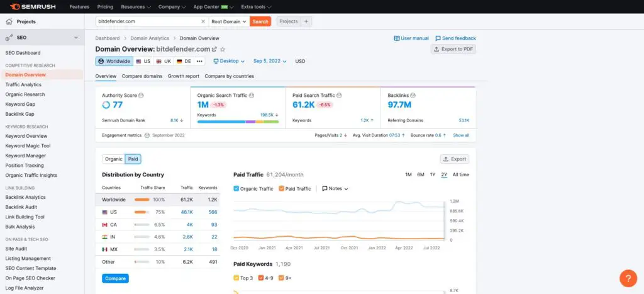Select the DE flag country filter
This screenshot has width=644, height=294.
click(184, 61)
